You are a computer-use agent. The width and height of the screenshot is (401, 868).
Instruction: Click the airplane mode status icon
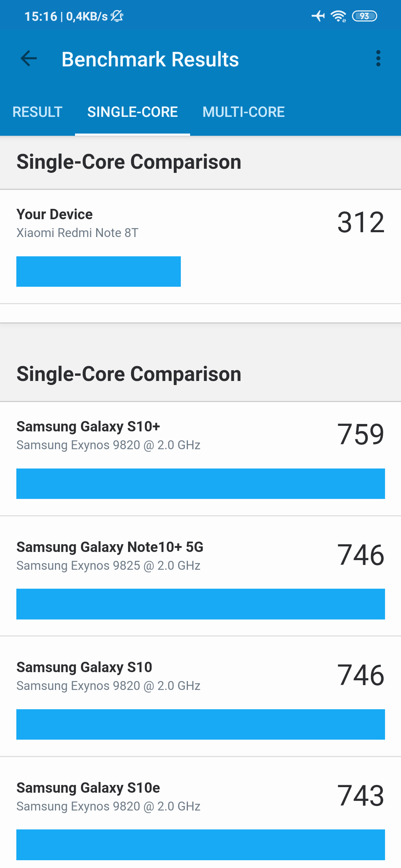[319, 16]
